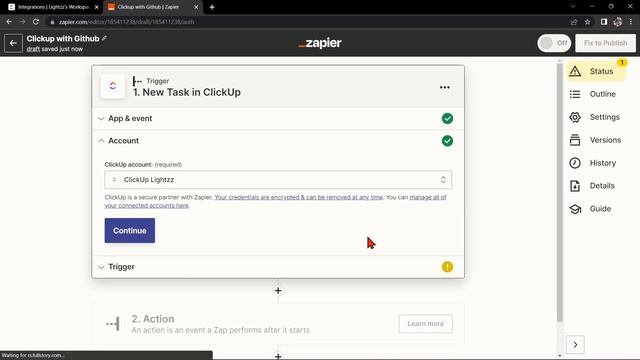Close the Clickup with Github browser tab
Screen dimensions: 640x360
click(x=196, y=7)
